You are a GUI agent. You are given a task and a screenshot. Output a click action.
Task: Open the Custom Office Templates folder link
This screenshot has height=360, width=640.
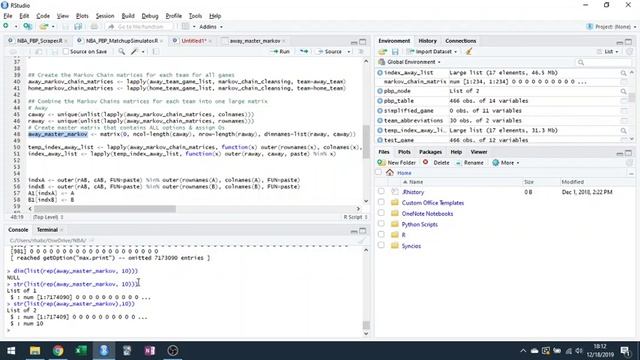[433, 202]
